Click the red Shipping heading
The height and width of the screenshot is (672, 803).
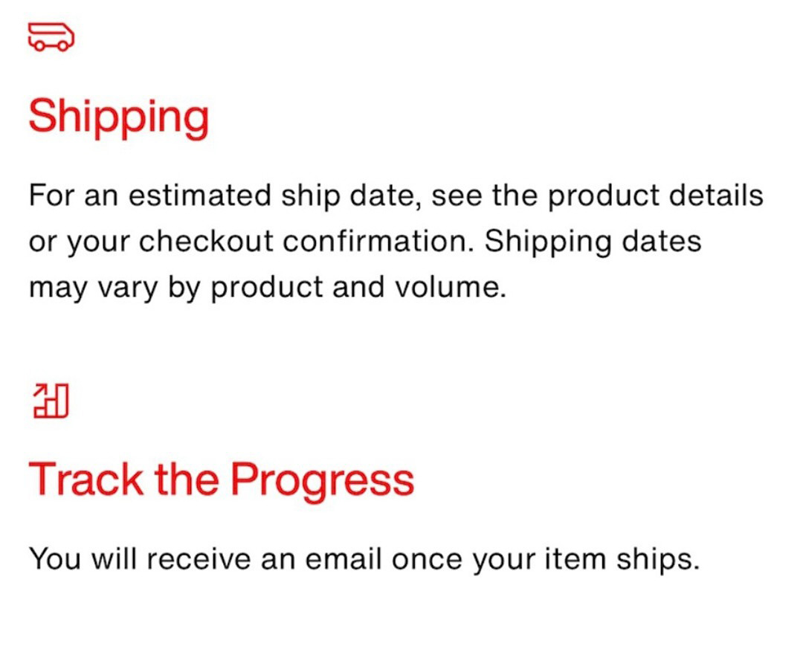point(119,117)
